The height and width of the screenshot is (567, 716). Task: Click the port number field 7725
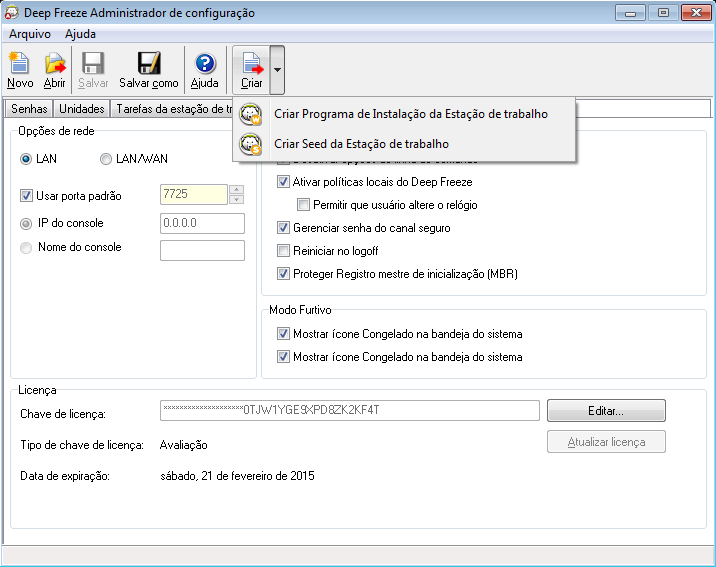point(194,194)
